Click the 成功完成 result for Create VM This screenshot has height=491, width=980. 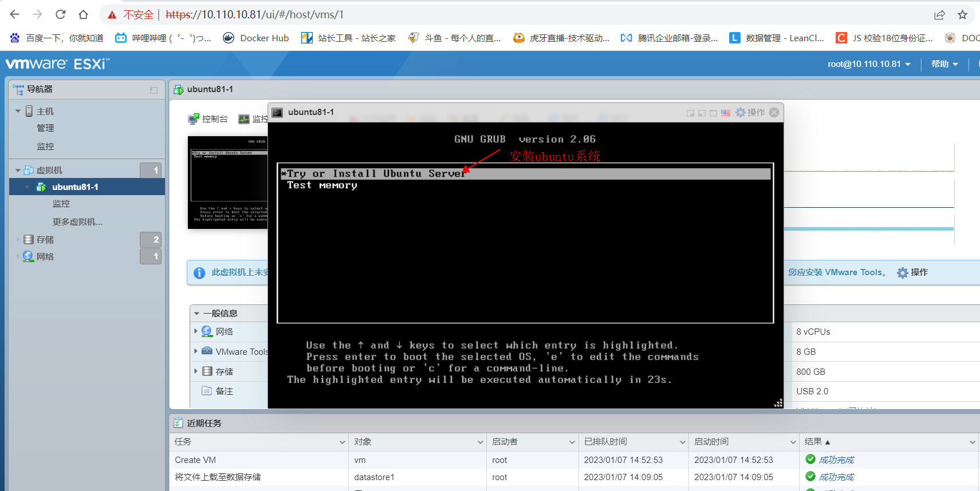tap(836, 460)
